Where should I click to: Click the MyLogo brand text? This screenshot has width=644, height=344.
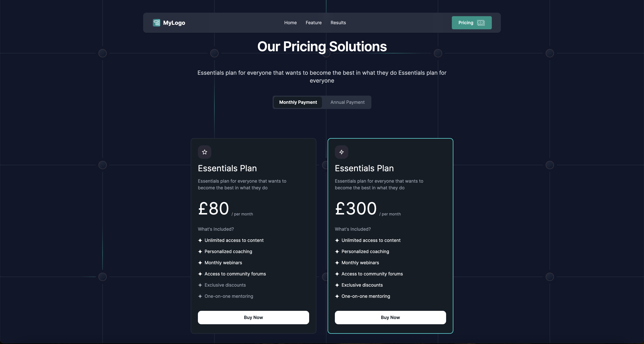coord(174,23)
